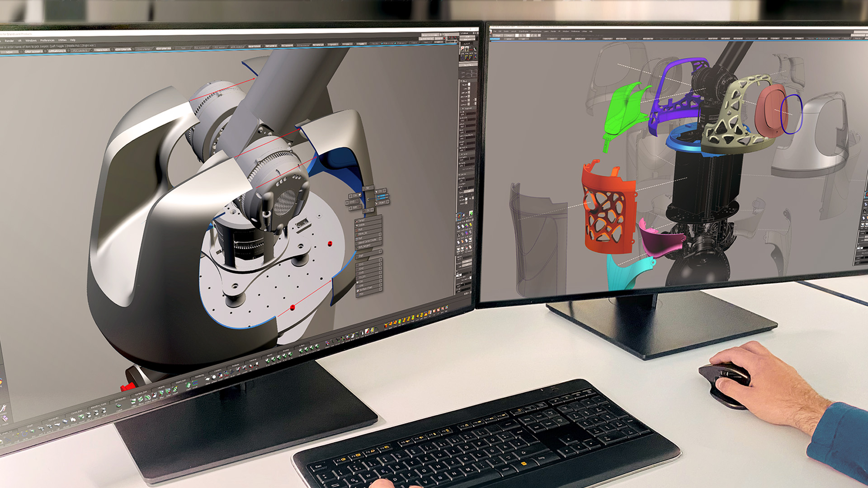The width and height of the screenshot is (868, 488).
Task: Click the green shelf icon in right panel
Action: pos(471,213)
